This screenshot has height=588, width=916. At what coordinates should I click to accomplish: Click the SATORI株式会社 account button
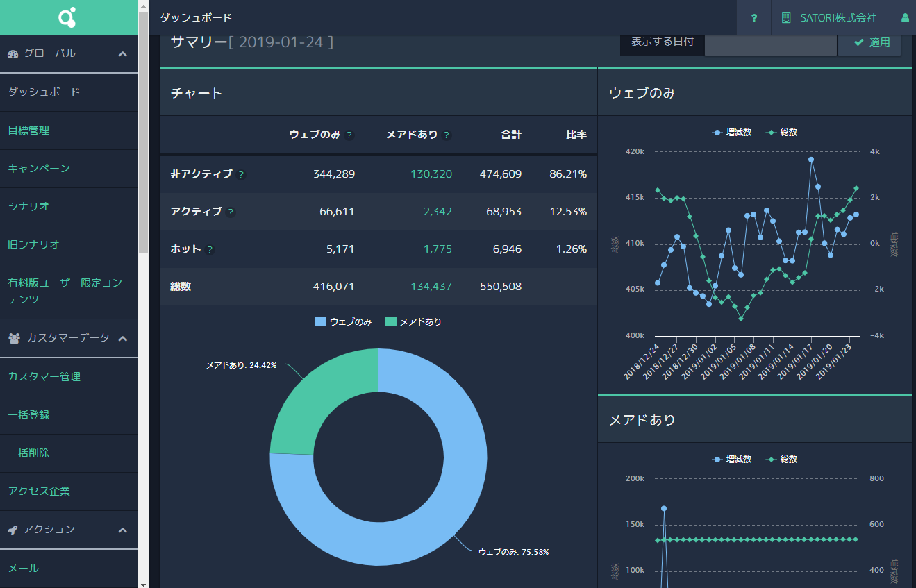[829, 18]
